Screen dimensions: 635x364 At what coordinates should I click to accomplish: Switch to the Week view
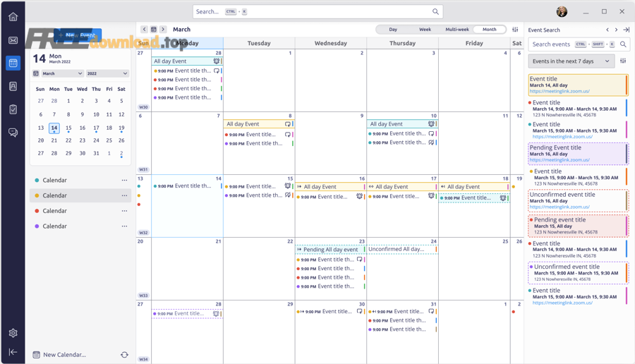pos(425,29)
